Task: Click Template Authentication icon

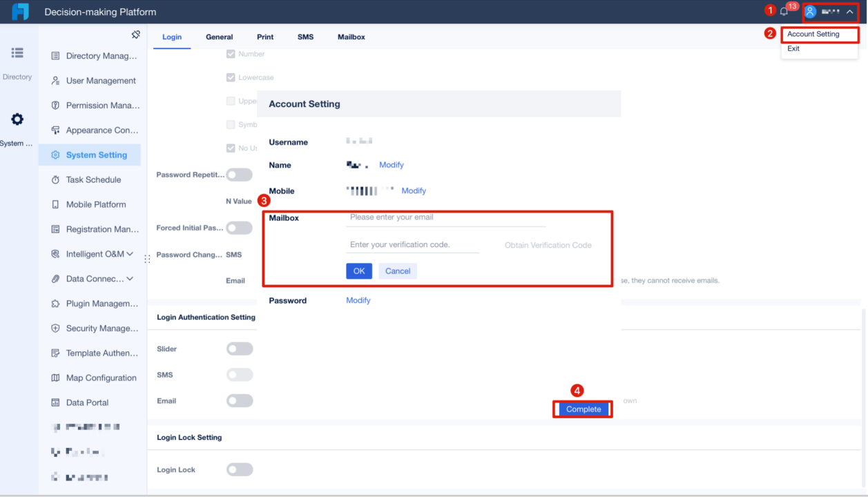Action: click(55, 353)
